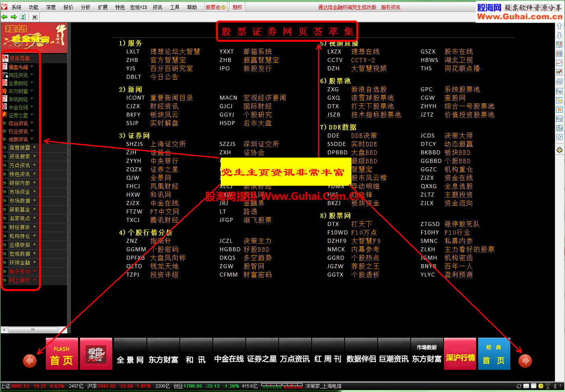Click the X stop button in the toolbar
The image size is (565, 392).
35,17
